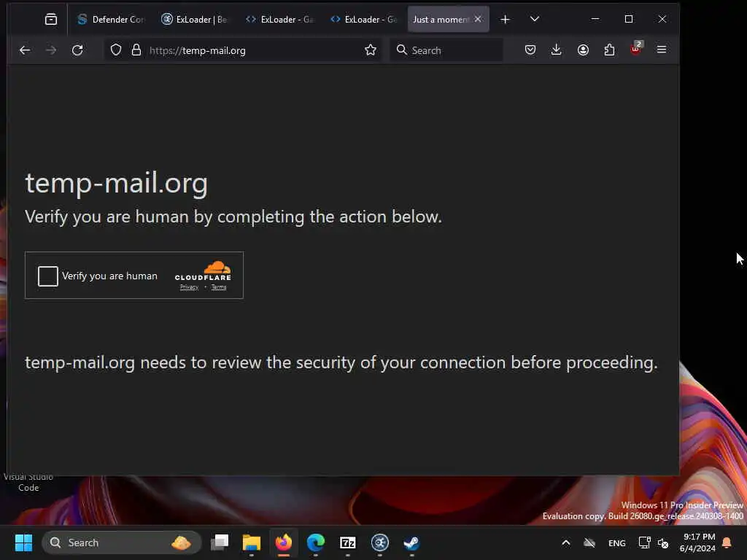This screenshot has width=747, height=560.
Task: Open the uBlock Origin extension icon
Action: coord(636,49)
